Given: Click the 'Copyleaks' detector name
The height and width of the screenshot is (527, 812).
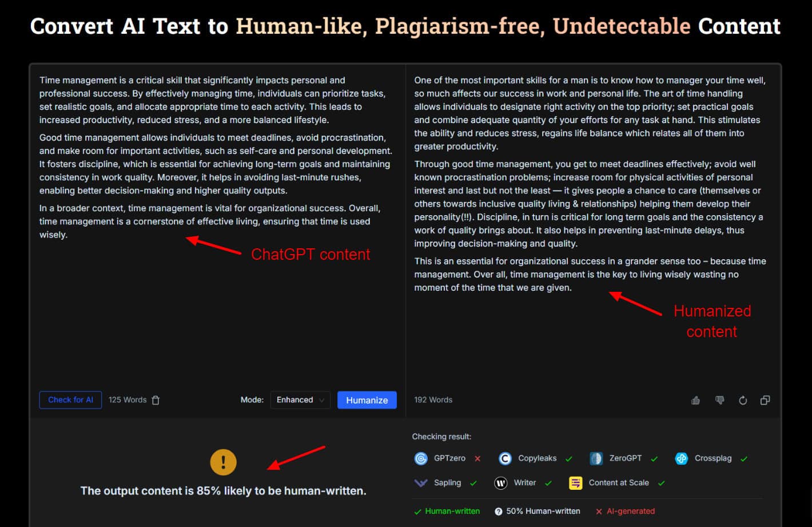Looking at the screenshot, I should 538,458.
